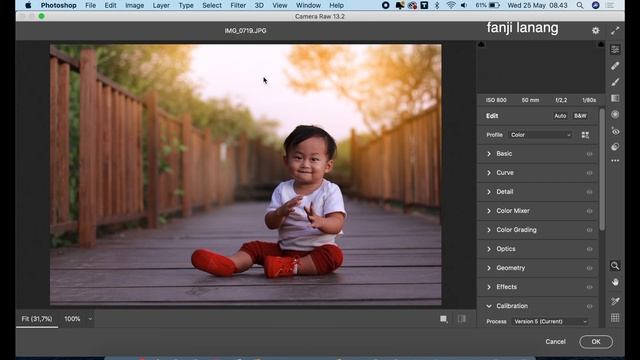The width and height of the screenshot is (640, 360).
Task: Select the Red Eye removal tool
Action: (x=615, y=131)
